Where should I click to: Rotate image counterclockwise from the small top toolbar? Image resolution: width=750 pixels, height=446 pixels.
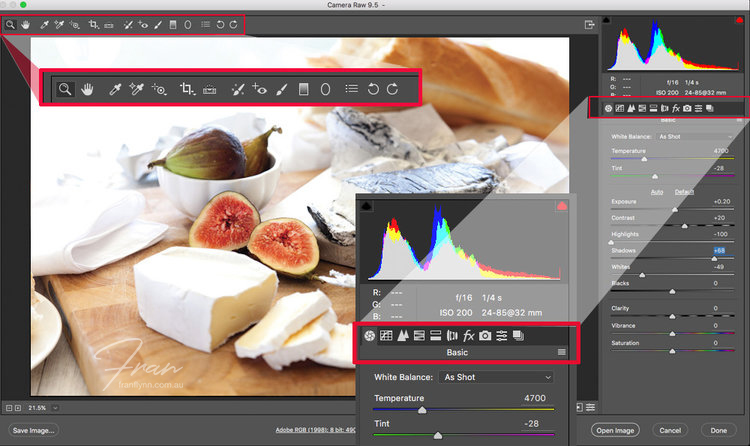click(220, 24)
